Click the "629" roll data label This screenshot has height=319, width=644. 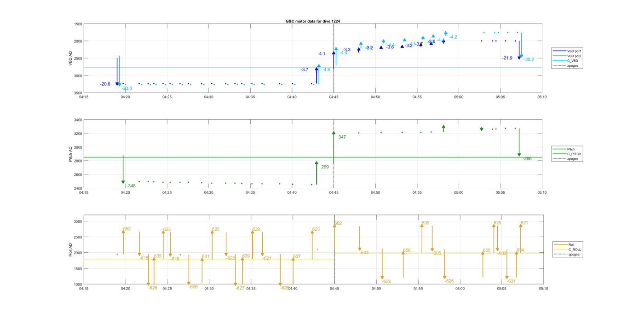tap(256, 229)
